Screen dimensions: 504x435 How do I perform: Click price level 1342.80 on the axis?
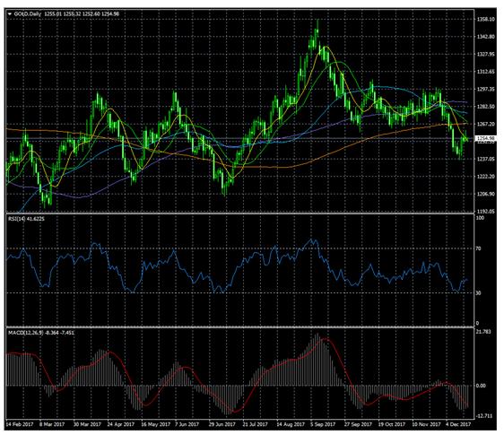[486, 37]
